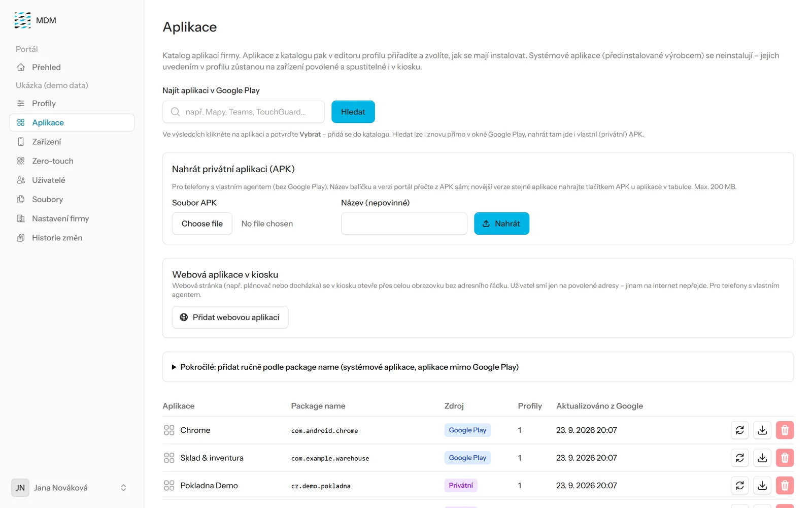Click the Pokladna Demo app name
This screenshot has width=812, height=508.
[209, 486]
